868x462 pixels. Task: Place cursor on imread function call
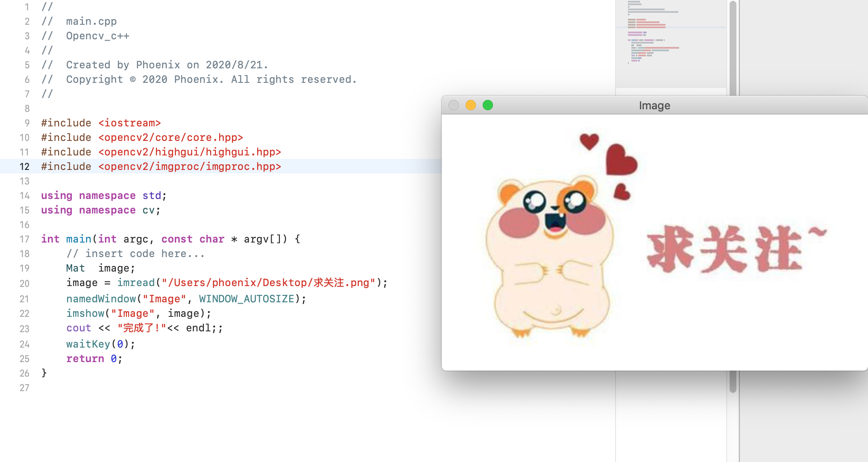point(136,283)
